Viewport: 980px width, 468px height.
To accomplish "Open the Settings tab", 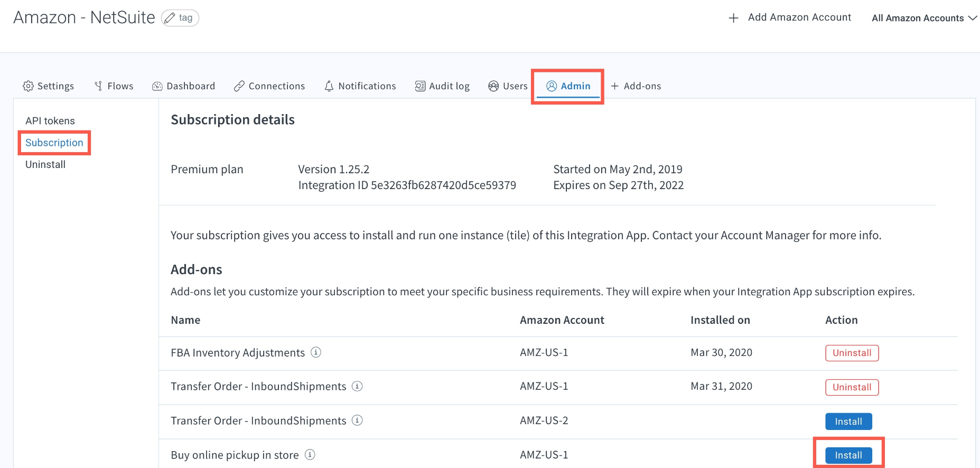I will coord(48,86).
